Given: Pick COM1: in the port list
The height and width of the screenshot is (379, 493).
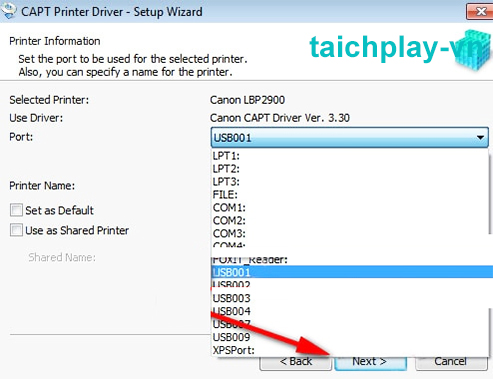Looking at the screenshot, I should coord(350,208).
